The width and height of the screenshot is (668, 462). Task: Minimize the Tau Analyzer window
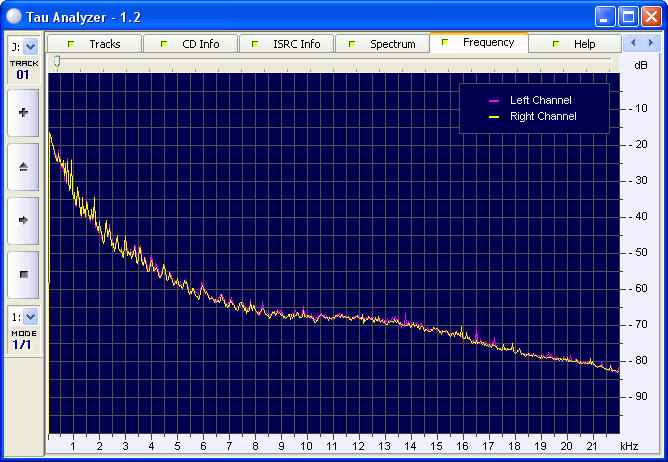[605, 17]
